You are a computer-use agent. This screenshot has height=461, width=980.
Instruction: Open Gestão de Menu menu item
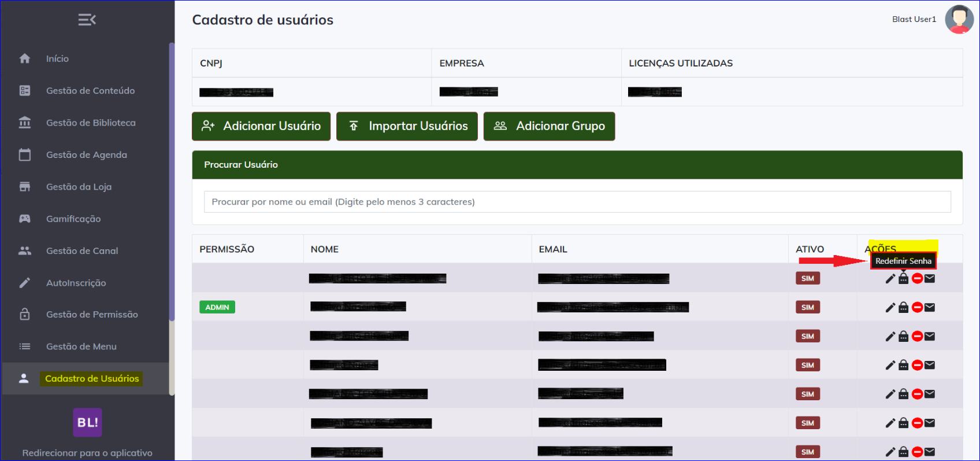point(86,346)
